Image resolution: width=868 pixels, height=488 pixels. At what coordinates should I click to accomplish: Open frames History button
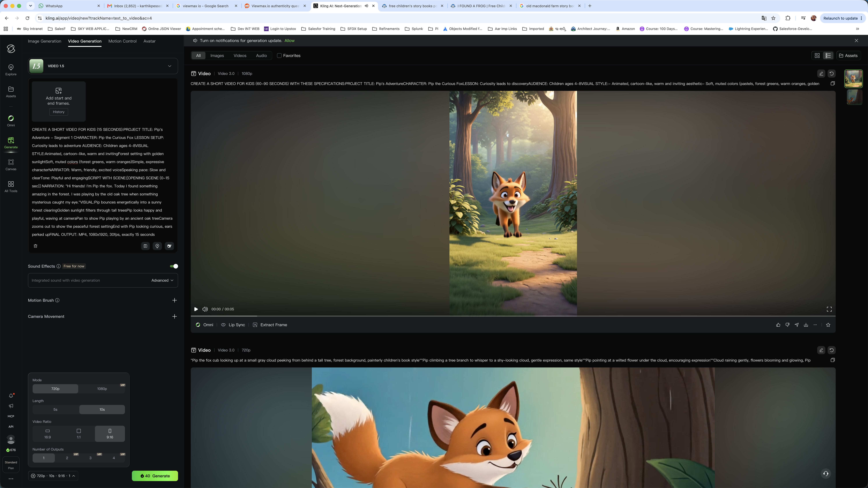59,112
